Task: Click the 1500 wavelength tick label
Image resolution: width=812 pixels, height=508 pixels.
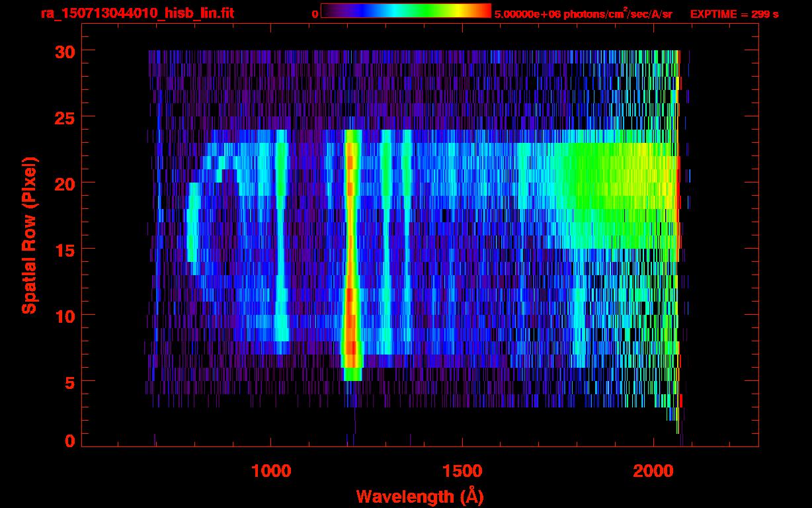Action: point(462,471)
